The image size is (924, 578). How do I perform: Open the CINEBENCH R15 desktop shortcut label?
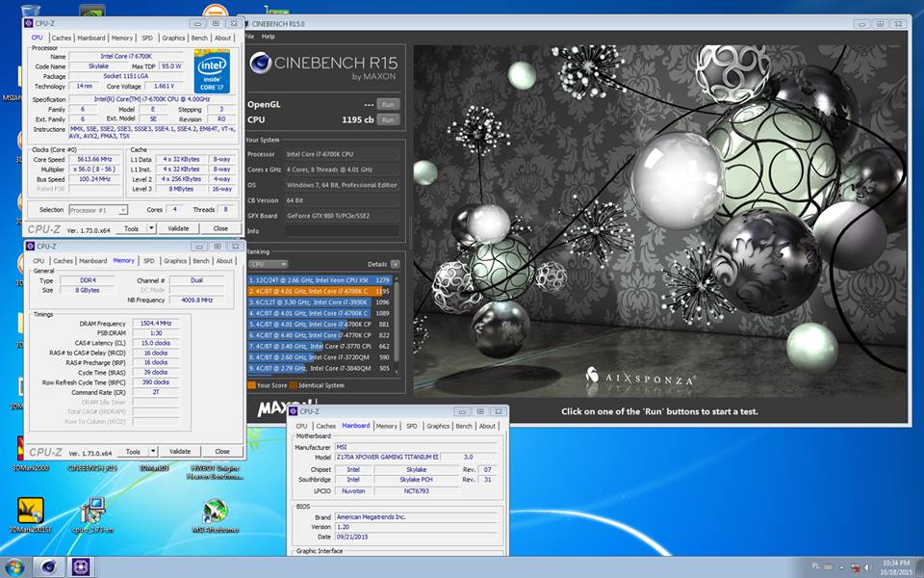[x=92, y=468]
